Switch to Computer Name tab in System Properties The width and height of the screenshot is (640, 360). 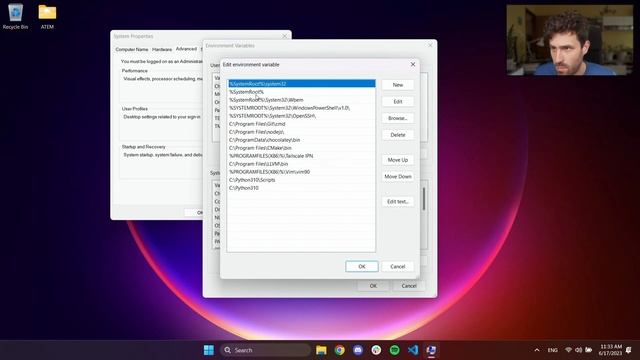131,49
